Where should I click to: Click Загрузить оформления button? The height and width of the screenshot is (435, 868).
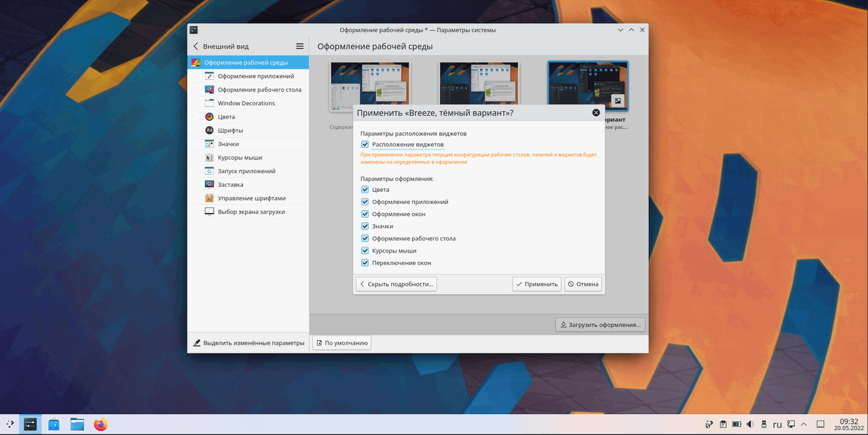[x=600, y=325]
